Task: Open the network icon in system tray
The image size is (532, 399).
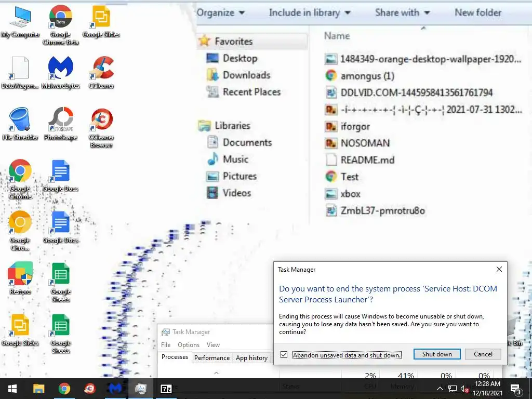Action: pyautogui.click(x=453, y=389)
